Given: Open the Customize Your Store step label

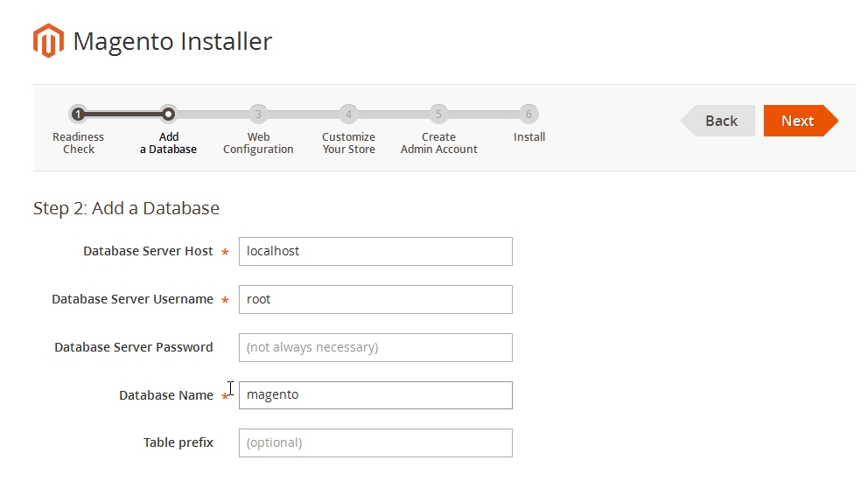Looking at the screenshot, I should (348, 143).
